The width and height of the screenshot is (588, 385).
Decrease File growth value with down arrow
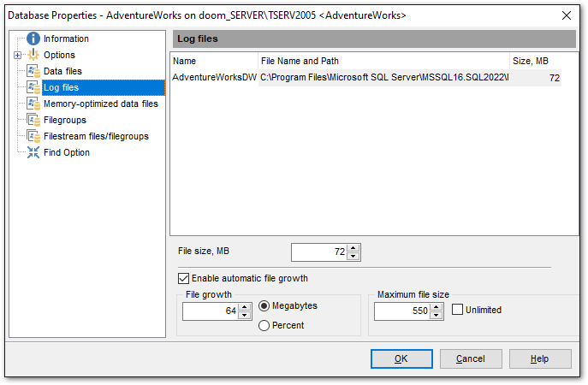click(x=245, y=315)
